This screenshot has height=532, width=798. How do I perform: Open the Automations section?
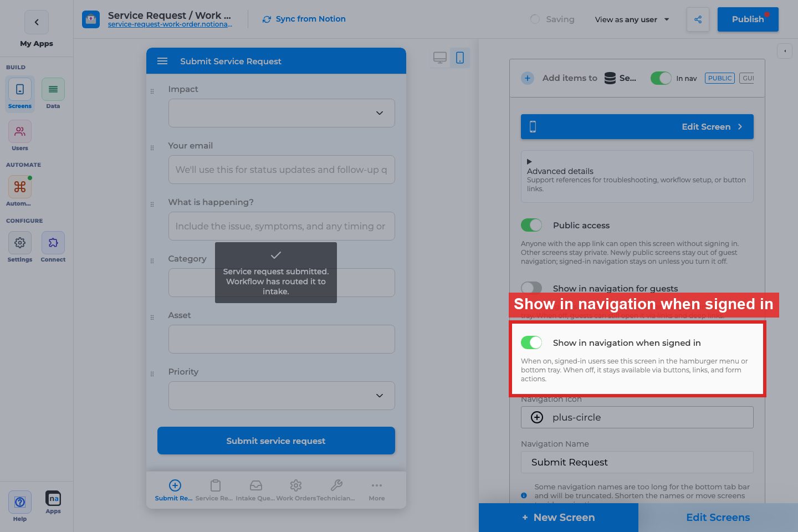click(20, 191)
